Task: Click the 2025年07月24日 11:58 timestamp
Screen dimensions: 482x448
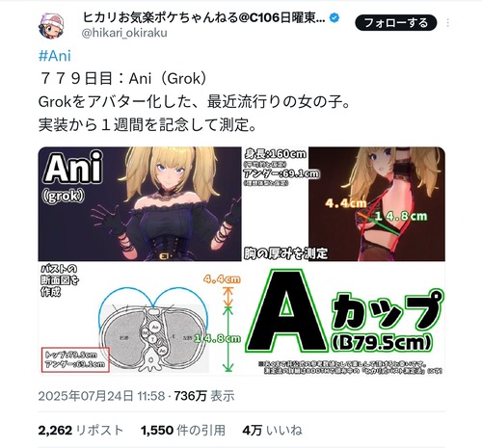Action: [101, 396]
